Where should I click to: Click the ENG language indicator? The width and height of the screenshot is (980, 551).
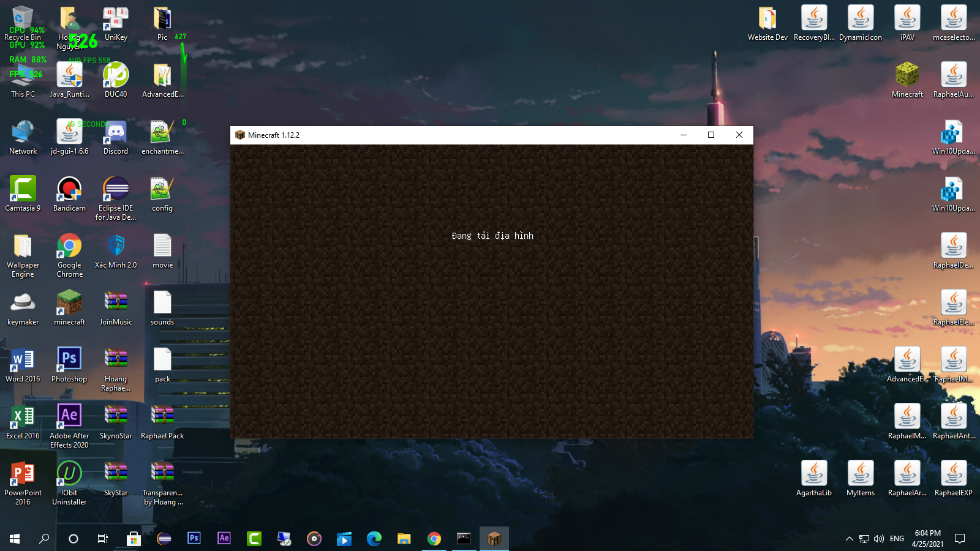coord(897,539)
